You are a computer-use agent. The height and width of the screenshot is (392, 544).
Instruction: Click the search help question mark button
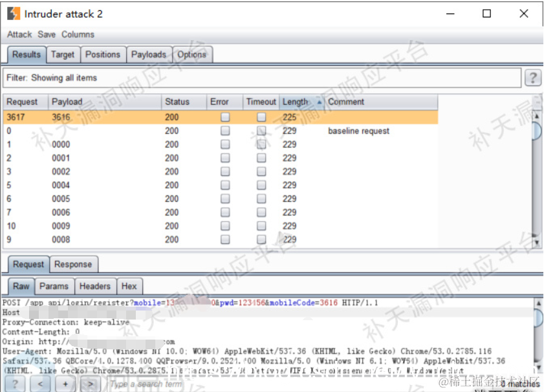click(15, 384)
